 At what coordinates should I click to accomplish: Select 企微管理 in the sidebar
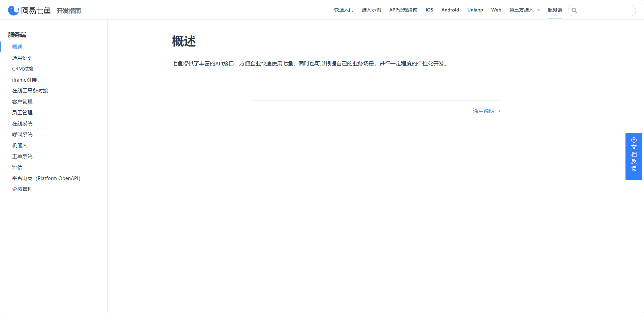pos(22,189)
